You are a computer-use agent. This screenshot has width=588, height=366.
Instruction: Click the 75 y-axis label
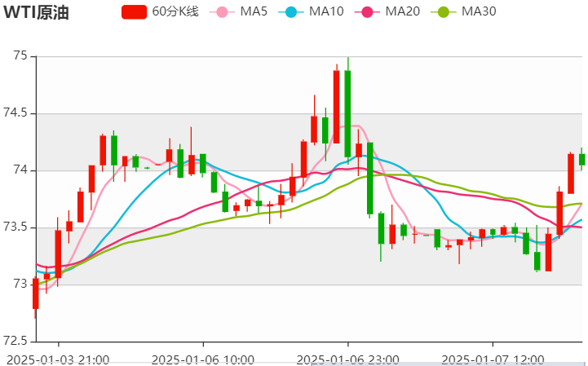(20, 56)
